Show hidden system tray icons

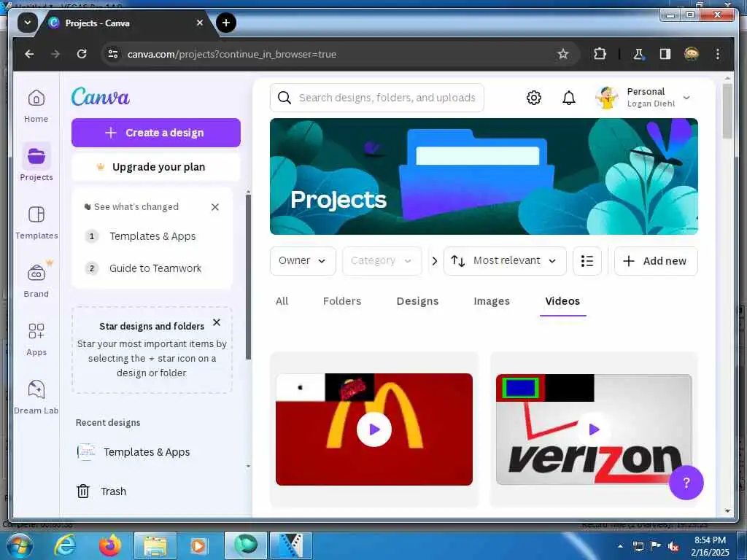click(620, 546)
